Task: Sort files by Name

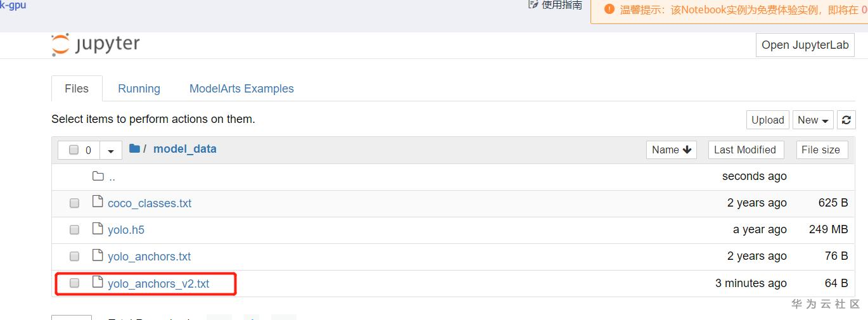Action: pyautogui.click(x=672, y=150)
